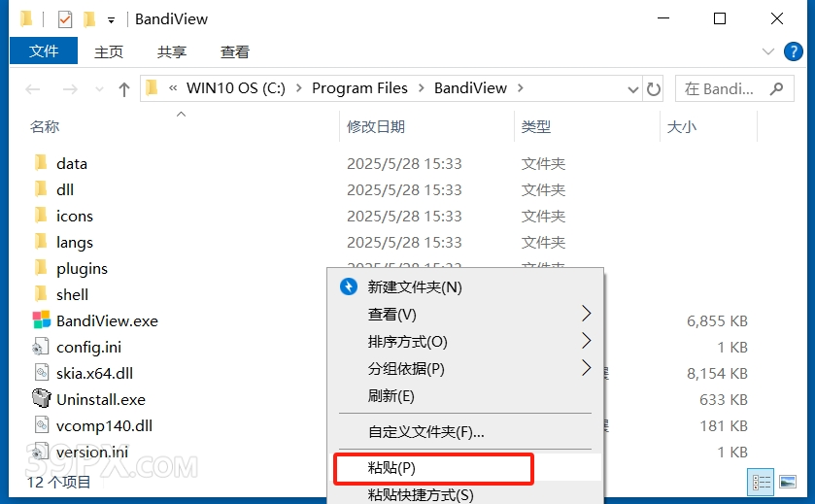Screen dimensions: 815x504
Task: Click the icons folder icon
Action: point(41,216)
